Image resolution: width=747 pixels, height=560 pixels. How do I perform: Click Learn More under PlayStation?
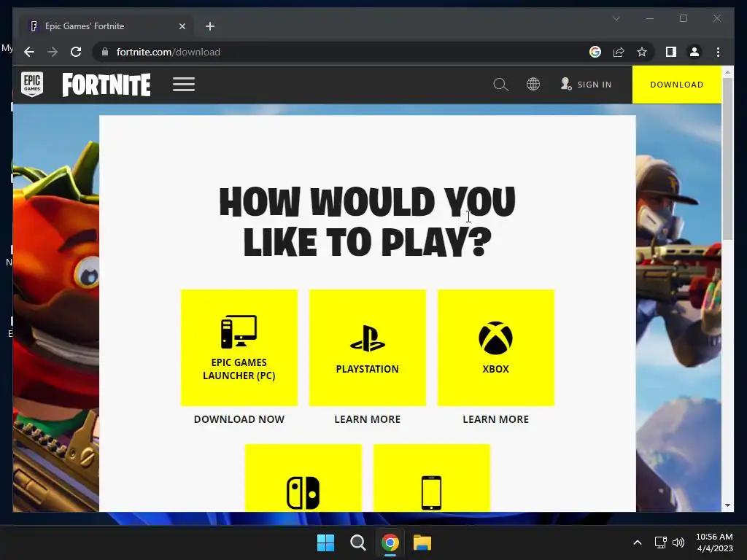368,419
